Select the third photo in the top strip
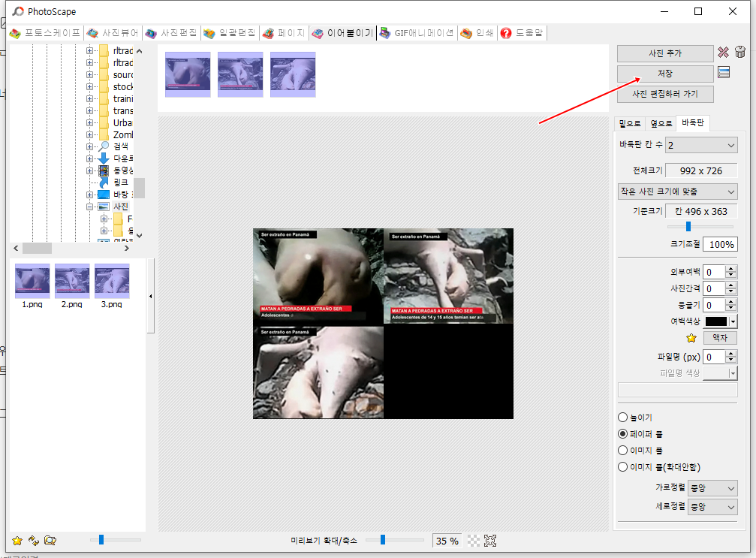Image resolution: width=756 pixels, height=558 pixels. click(293, 74)
